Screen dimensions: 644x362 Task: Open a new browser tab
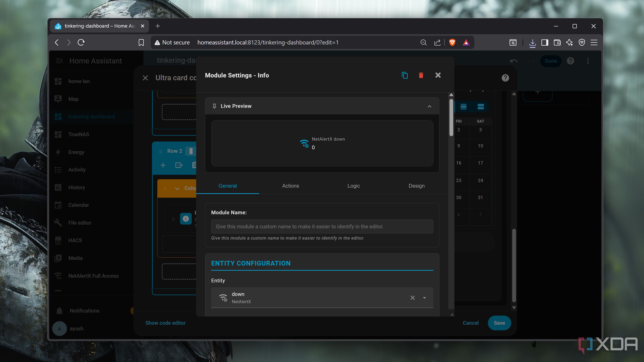click(158, 26)
